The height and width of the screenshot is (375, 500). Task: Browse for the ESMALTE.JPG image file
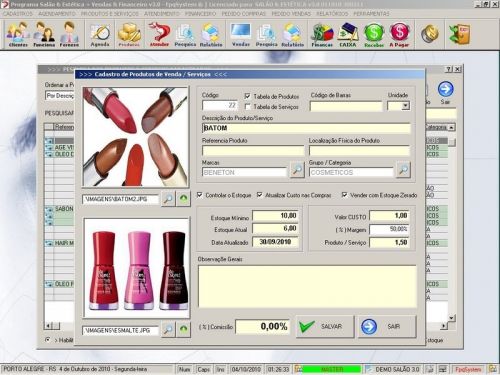coord(168,329)
